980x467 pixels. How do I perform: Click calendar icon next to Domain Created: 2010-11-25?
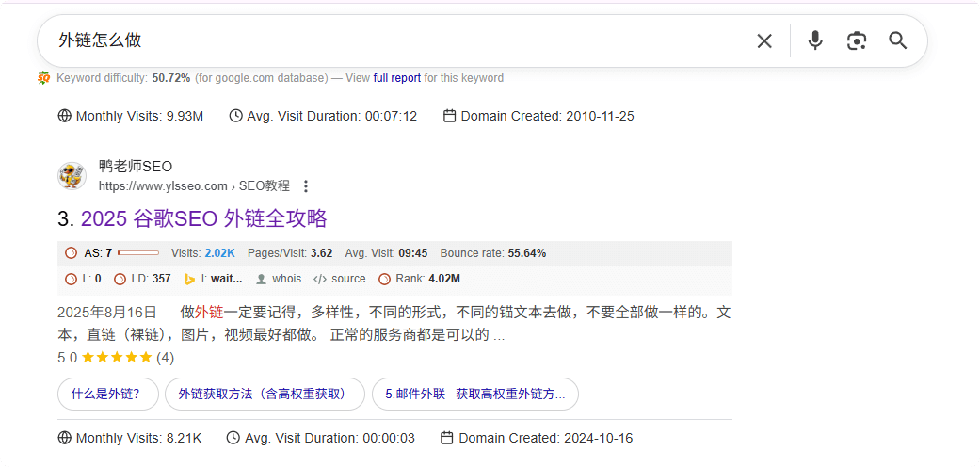(x=449, y=117)
